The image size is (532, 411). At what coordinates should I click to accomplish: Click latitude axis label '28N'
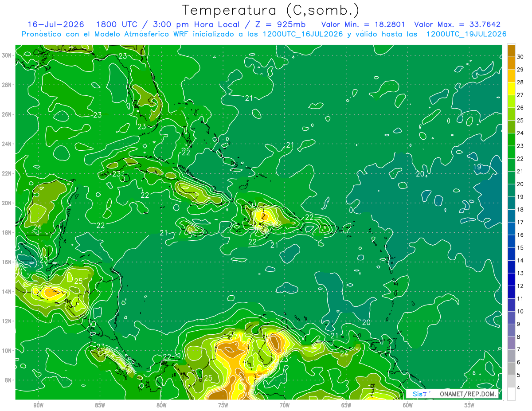click(7, 85)
